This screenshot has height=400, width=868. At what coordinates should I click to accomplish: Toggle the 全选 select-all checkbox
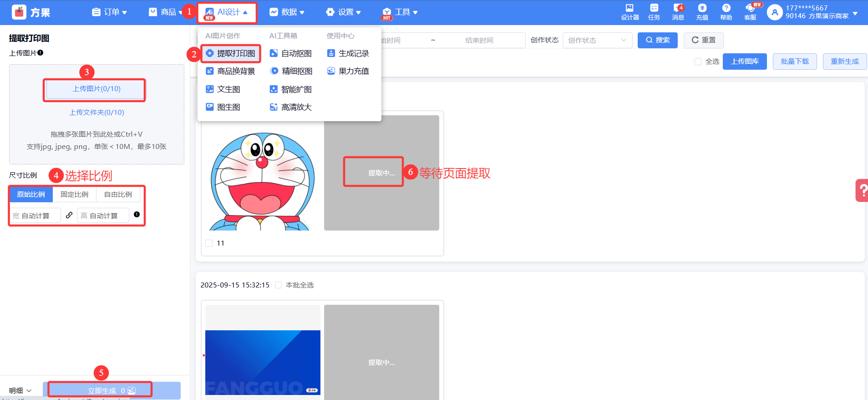(x=698, y=62)
